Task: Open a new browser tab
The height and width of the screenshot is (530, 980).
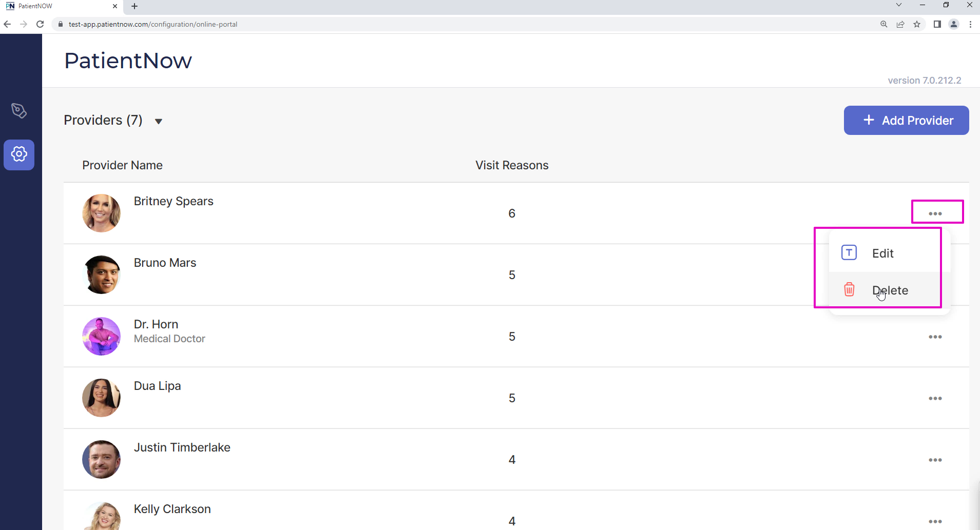Action: 134,6
